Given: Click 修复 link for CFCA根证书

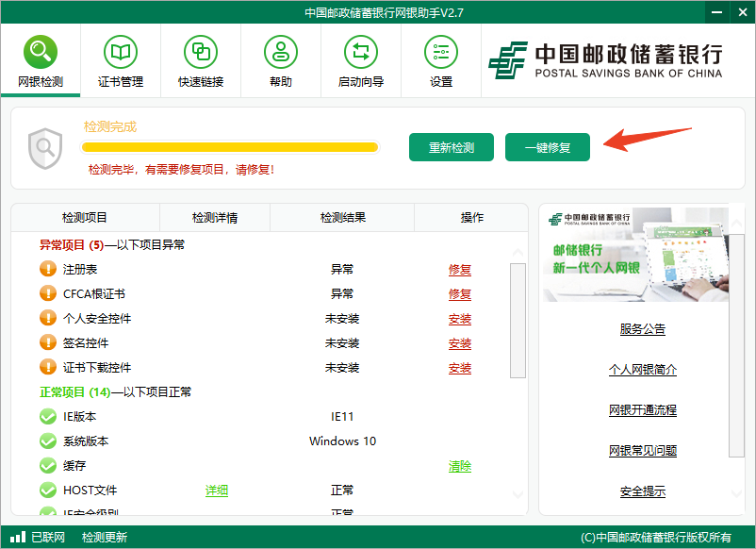Looking at the screenshot, I should [x=459, y=293].
